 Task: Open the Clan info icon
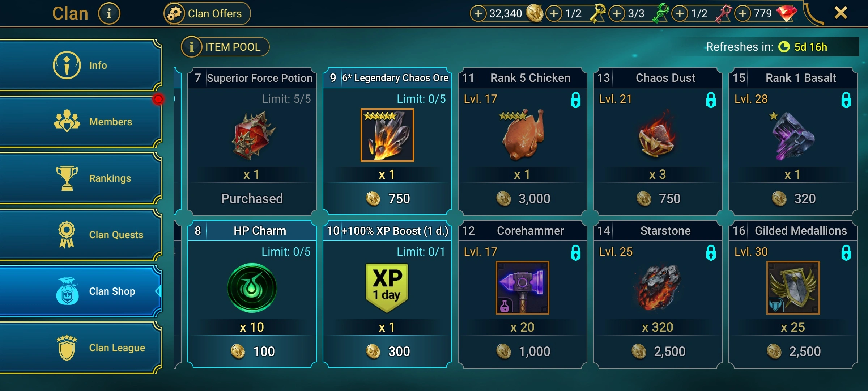coord(109,13)
